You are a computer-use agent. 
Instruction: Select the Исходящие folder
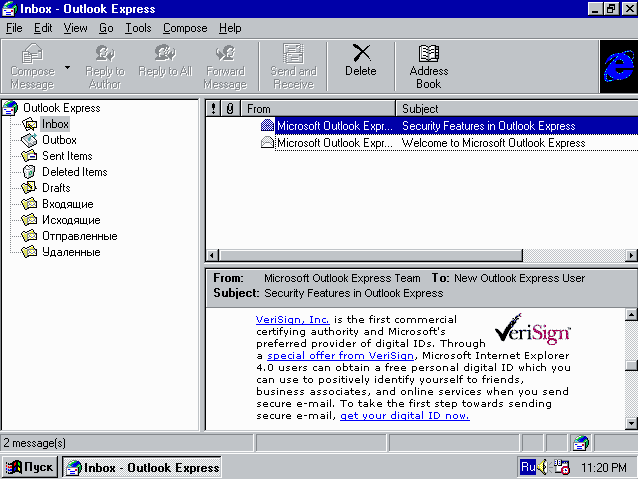pyautogui.click(x=71, y=220)
